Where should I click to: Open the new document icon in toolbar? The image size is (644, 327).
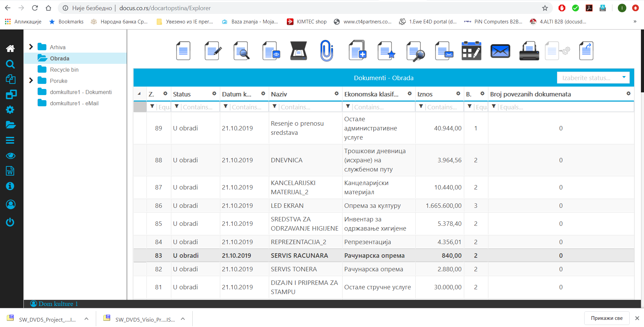pyautogui.click(x=183, y=51)
